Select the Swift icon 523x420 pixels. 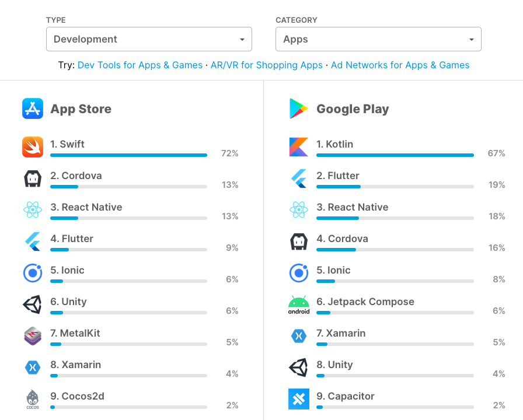click(33, 147)
